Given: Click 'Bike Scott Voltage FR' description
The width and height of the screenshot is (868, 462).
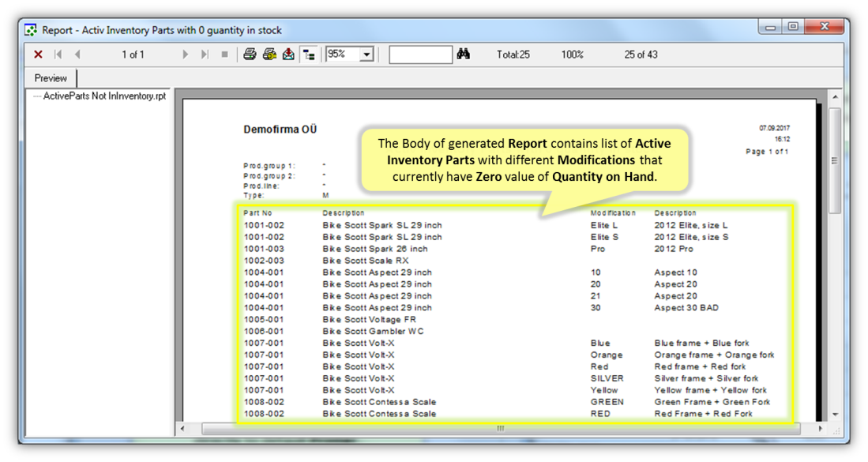Looking at the screenshot, I should [369, 319].
